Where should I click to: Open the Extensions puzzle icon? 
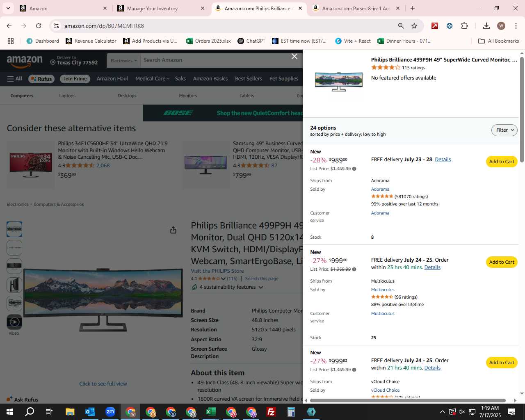[464, 26]
